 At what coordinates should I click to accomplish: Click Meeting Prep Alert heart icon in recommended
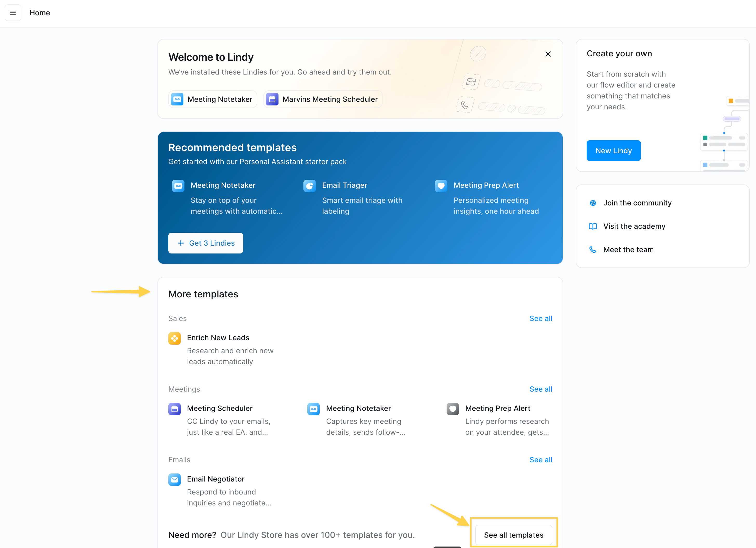click(x=441, y=186)
